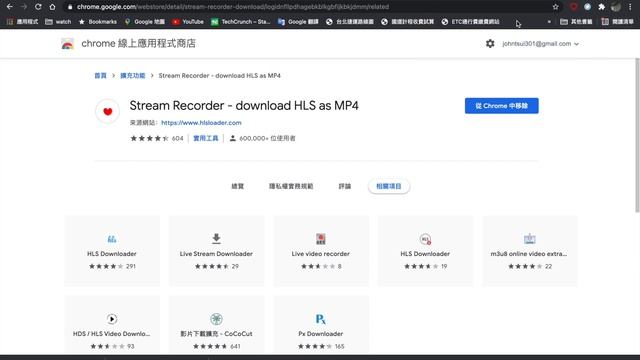The height and width of the screenshot is (360, 640).
Task: Go back with the browser back arrow
Action: [x=9, y=7]
